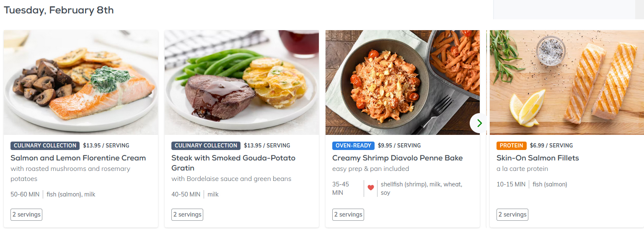Open the Skin-On Salmon Fillets photo
Screen dimensions: 644x235
pyautogui.click(x=566, y=82)
